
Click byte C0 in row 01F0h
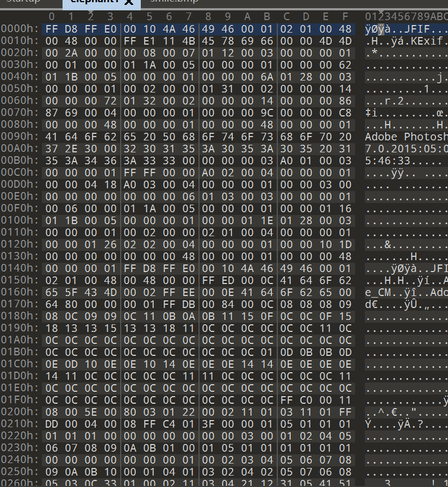[x=306, y=400]
